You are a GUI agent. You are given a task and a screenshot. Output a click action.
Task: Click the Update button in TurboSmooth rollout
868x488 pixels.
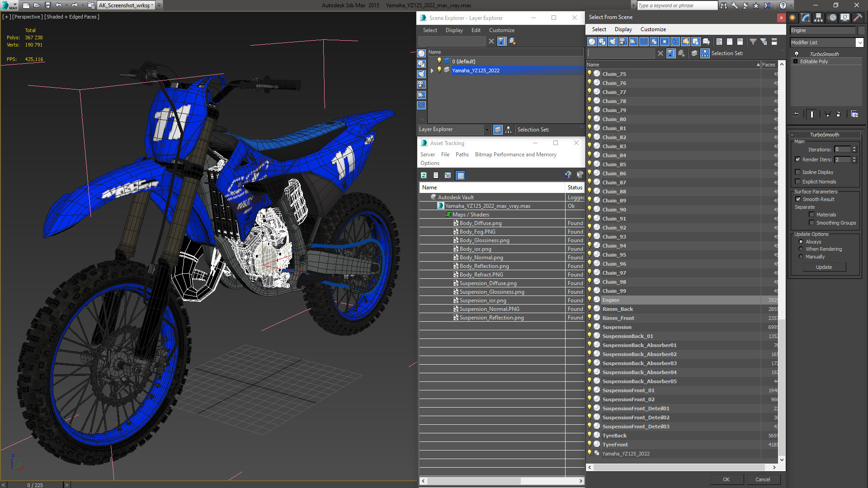[x=824, y=267]
